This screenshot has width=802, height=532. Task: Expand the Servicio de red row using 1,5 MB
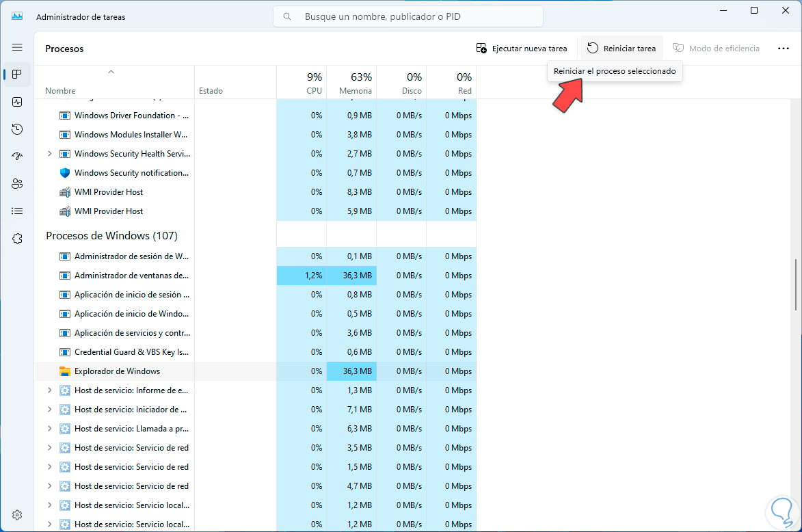50,467
